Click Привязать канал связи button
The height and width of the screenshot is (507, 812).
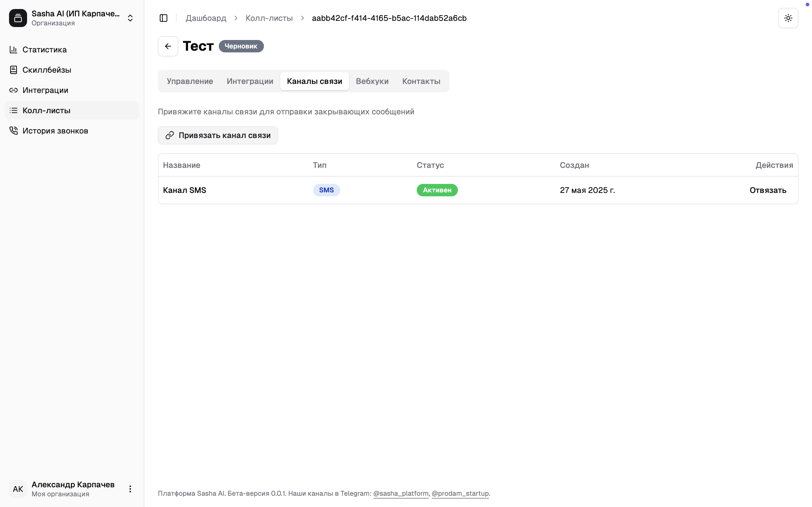(218, 135)
